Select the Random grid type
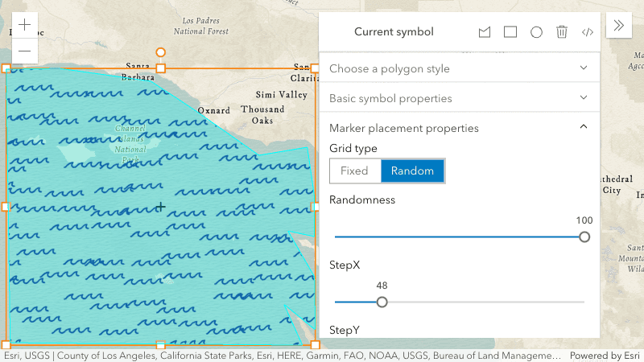Image resolution: width=644 pixels, height=362 pixels. pos(412,171)
